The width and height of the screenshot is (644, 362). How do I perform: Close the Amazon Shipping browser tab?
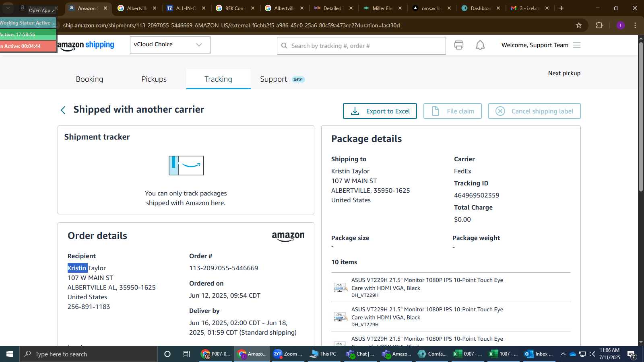105,8
